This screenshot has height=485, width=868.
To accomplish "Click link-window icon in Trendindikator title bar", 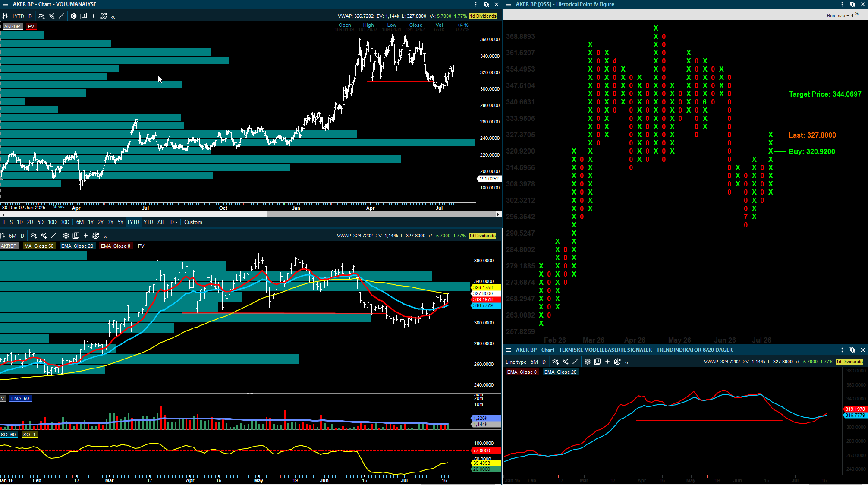I will [852, 350].
